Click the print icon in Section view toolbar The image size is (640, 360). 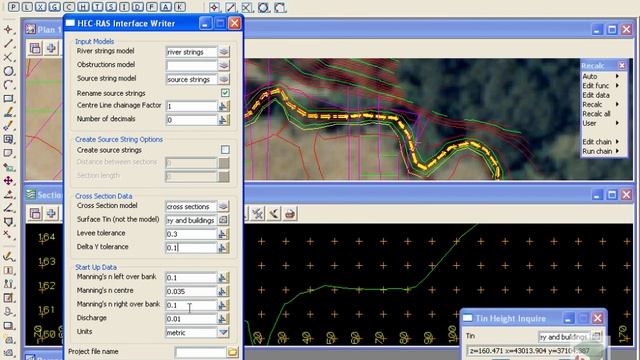tap(290, 213)
